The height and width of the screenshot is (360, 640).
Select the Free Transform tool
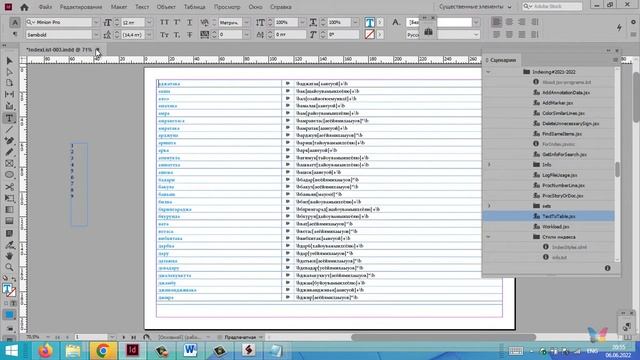coord(9,198)
